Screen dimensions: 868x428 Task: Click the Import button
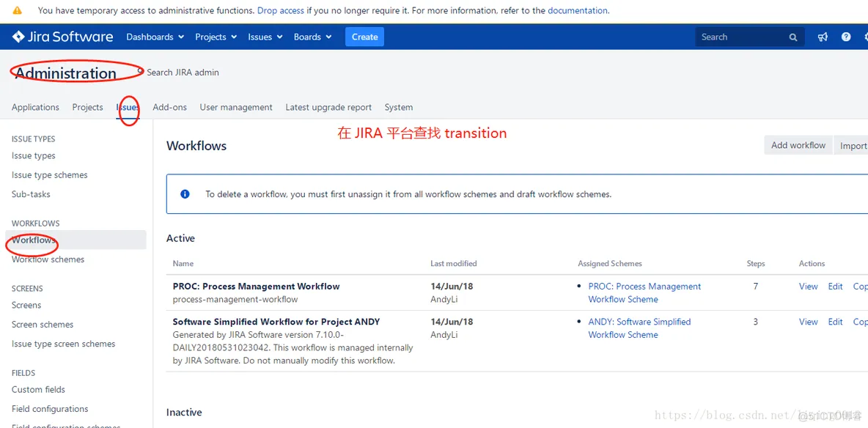pyautogui.click(x=850, y=146)
